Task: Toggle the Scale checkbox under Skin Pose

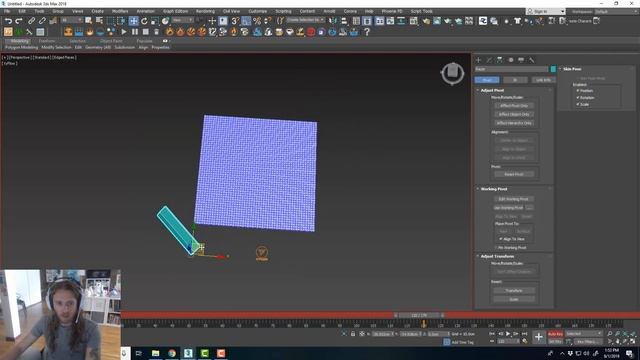Action: tap(578, 104)
